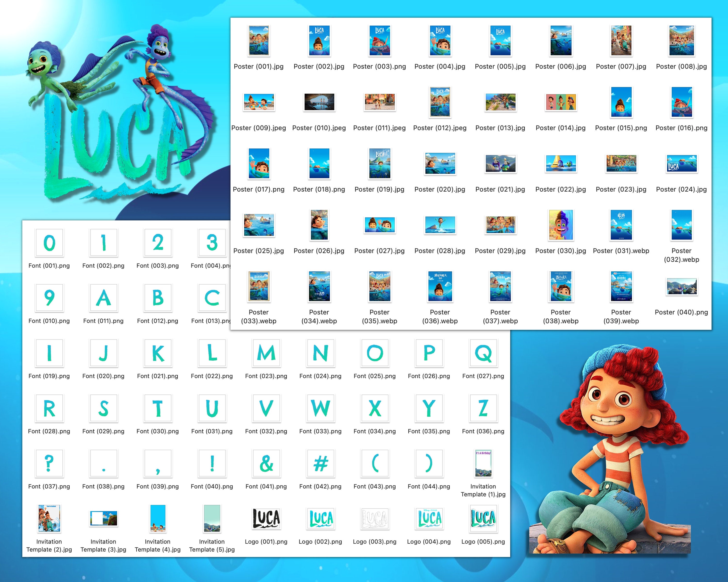Image resolution: width=728 pixels, height=582 pixels.
Task: Open the Font (001).png number zero
Action: coord(49,242)
